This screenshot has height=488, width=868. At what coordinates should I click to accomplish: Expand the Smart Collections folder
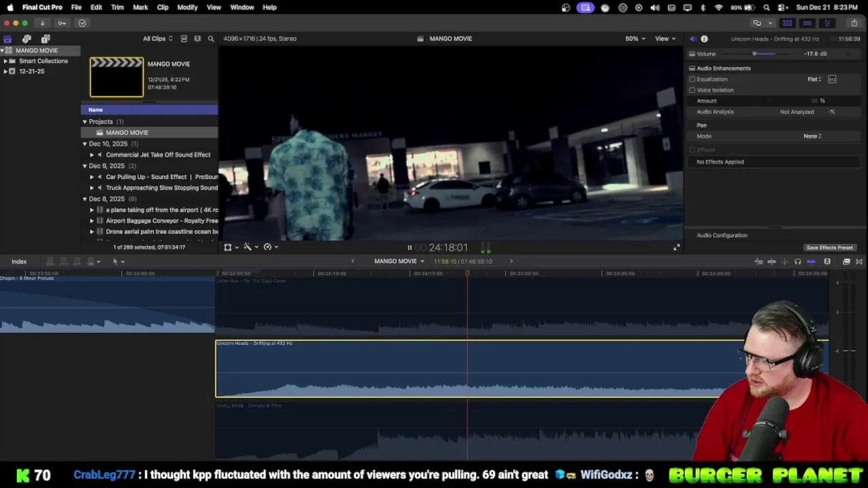(x=5, y=61)
